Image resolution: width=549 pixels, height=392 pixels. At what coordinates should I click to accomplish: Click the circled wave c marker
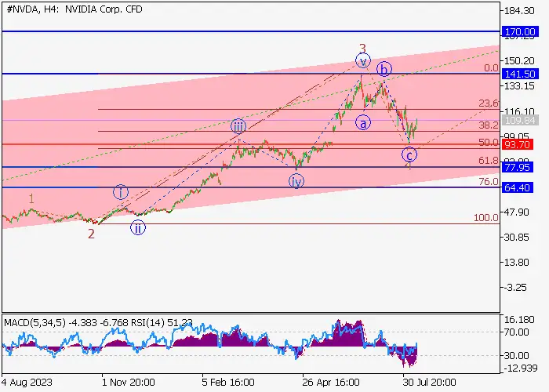pos(409,154)
